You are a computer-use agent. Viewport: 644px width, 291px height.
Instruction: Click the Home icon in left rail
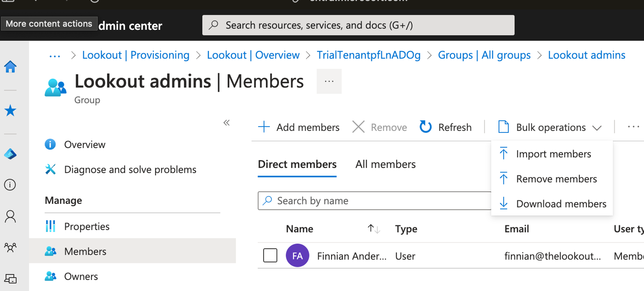coord(10,67)
